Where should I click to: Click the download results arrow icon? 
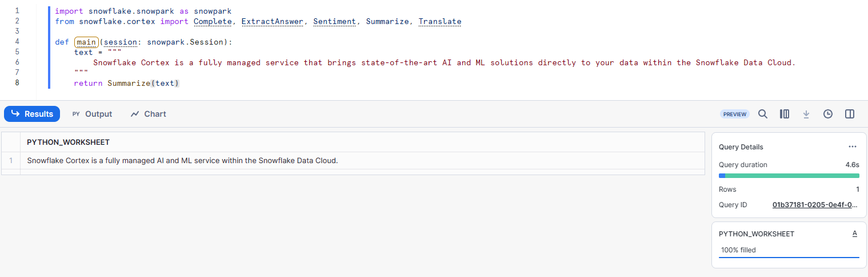[x=806, y=114]
